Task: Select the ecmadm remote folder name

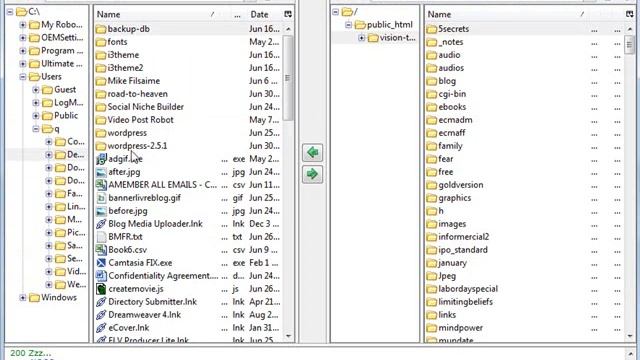Action: tap(456, 120)
